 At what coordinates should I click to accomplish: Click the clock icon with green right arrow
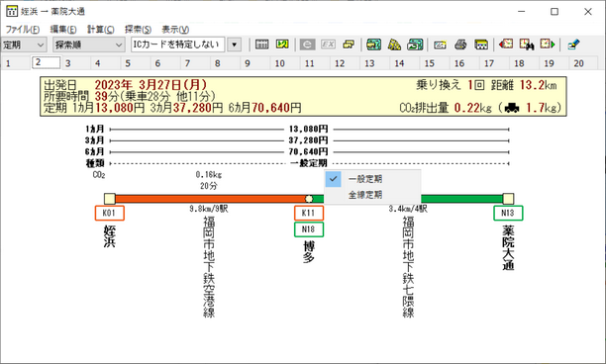pos(548,45)
